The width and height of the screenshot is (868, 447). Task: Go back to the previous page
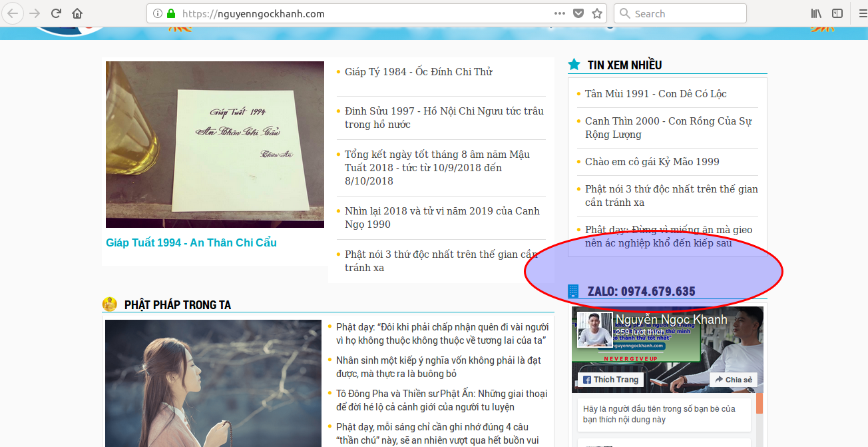pyautogui.click(x=14, y=13)
